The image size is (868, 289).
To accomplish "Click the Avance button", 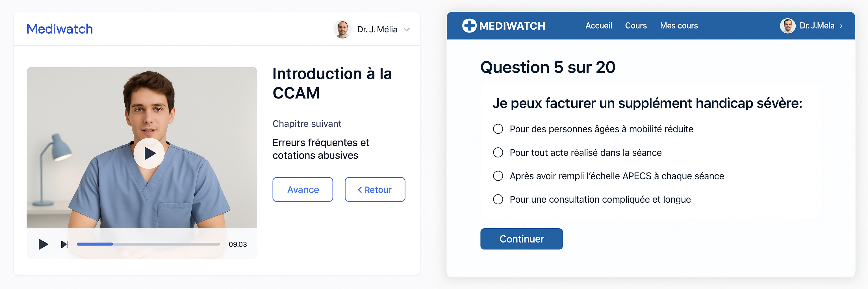I will pyautogui.click(x=303, y=190).
